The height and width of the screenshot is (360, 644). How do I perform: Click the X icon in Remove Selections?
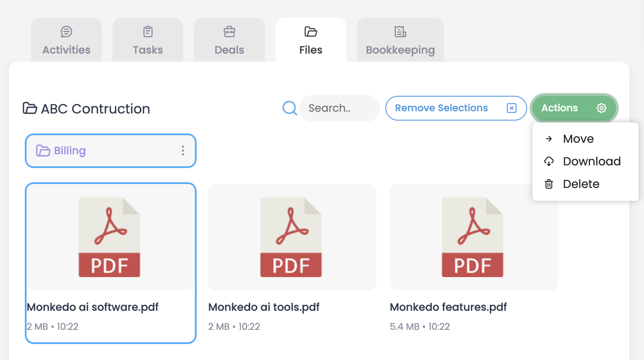(512, 108)
